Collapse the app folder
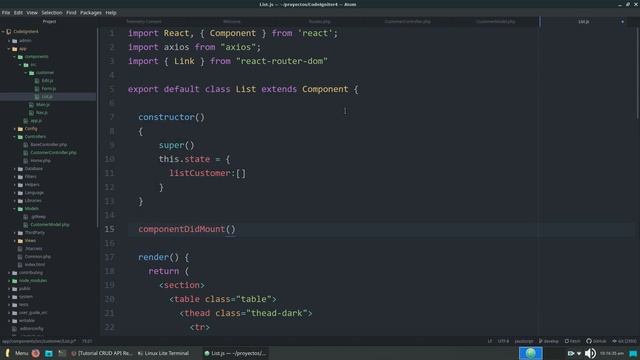 pos(9,49)
